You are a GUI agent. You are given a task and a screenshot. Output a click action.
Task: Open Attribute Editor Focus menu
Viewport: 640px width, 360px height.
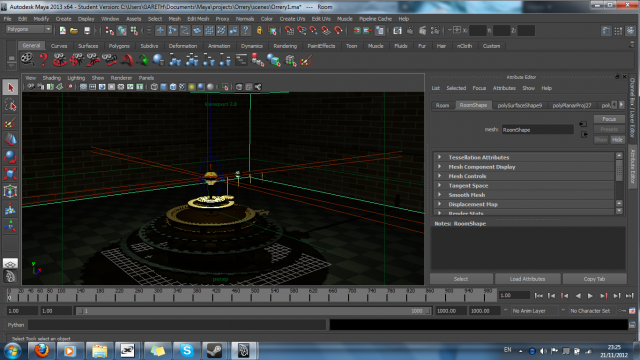tap(479, 88)
